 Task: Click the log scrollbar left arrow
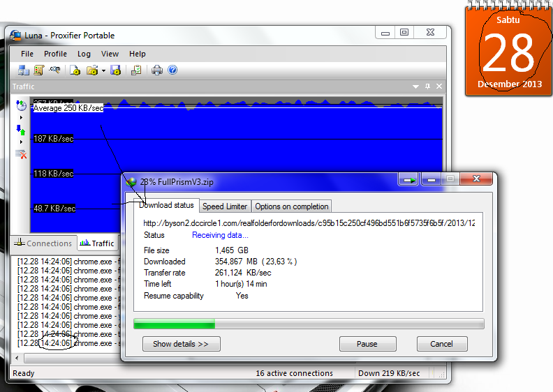(17, 359)
